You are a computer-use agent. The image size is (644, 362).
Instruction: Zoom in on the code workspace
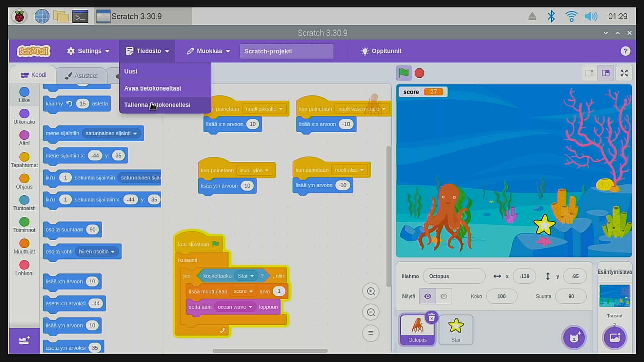(371, 291)
